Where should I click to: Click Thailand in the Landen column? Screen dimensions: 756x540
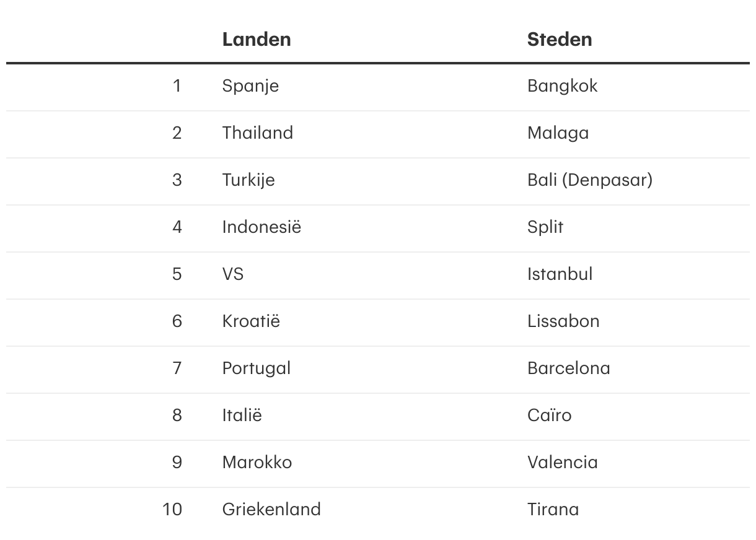point(257,133)
